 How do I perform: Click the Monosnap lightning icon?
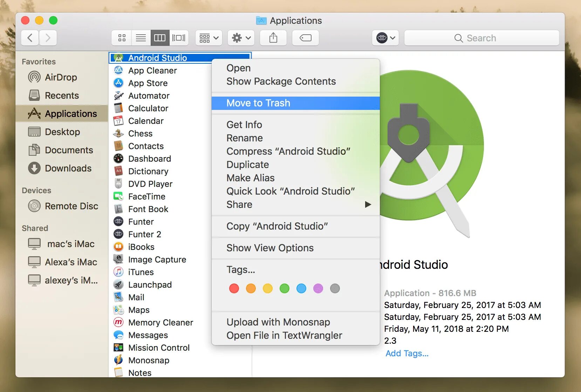tap(118, 360)
